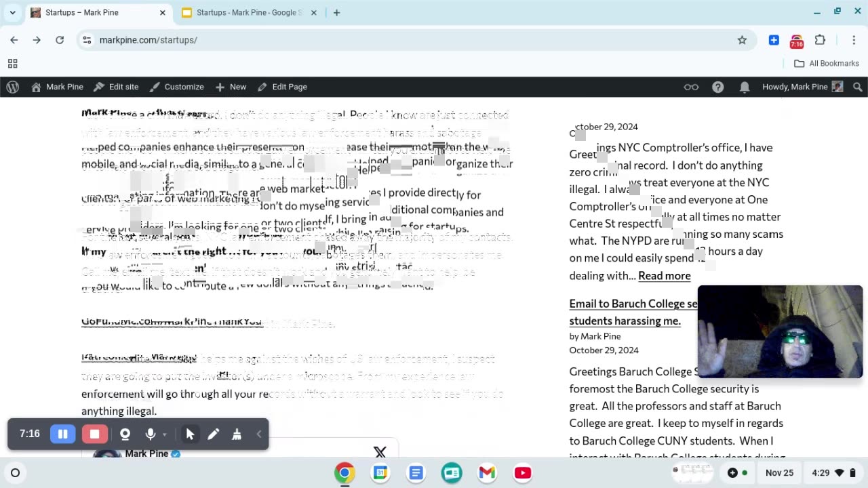Screen dimensions: 868x488
Task: Open Google Classroom from the shelf
Action: pyautogui.click(x=452, y=472)
